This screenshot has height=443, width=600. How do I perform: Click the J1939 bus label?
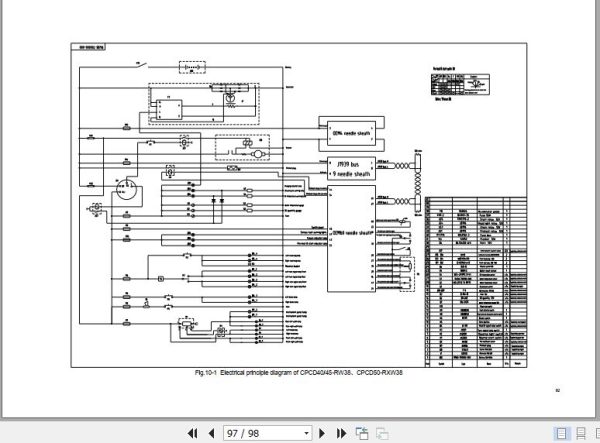coord(348,164)
